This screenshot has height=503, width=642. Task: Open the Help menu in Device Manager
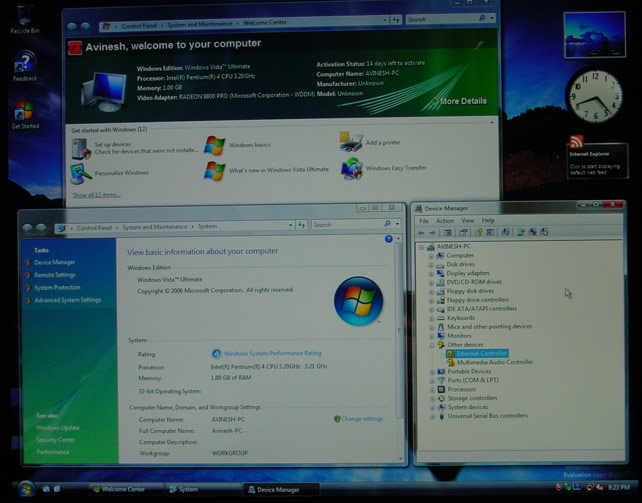(x=488, y=220)
